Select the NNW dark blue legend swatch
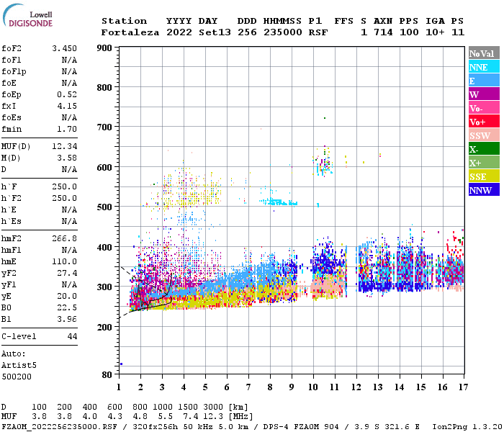Screen dimensions: 504x432 point(484,190)
